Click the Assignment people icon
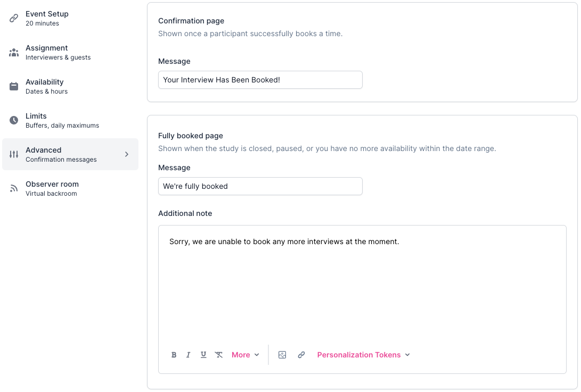Viewport: 581px width, 392px height. click(x=14, y=52)
